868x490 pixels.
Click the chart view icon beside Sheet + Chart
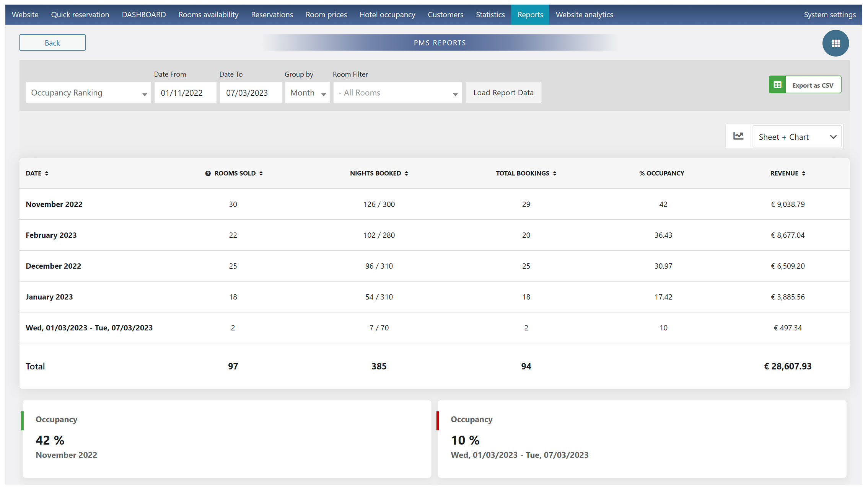click(738, 136)
